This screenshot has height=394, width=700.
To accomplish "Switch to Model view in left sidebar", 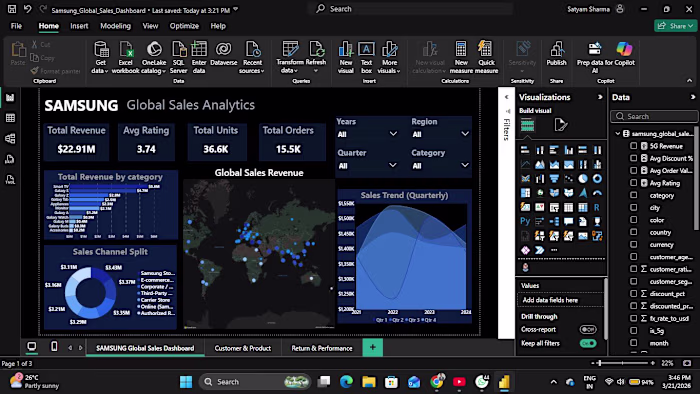I will [10, 138].
